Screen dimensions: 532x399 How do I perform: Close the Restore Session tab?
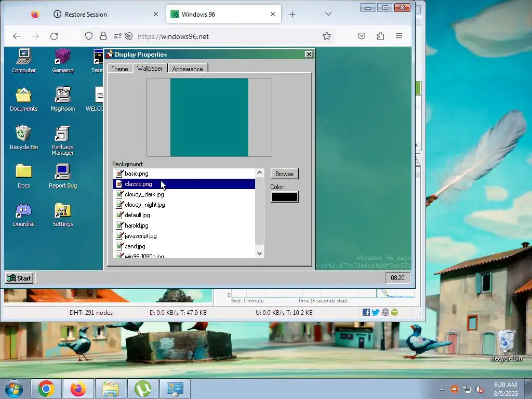coord(156,14)
